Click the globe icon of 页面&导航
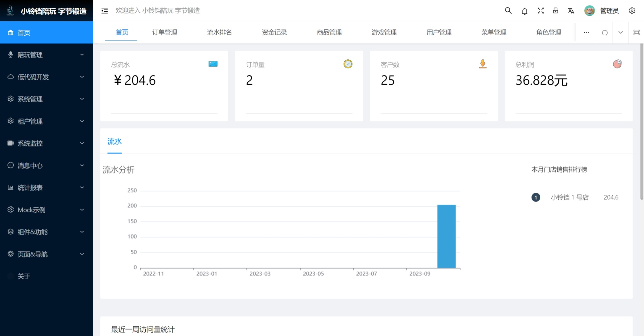 pyautogui.click(x=11, y=254)
